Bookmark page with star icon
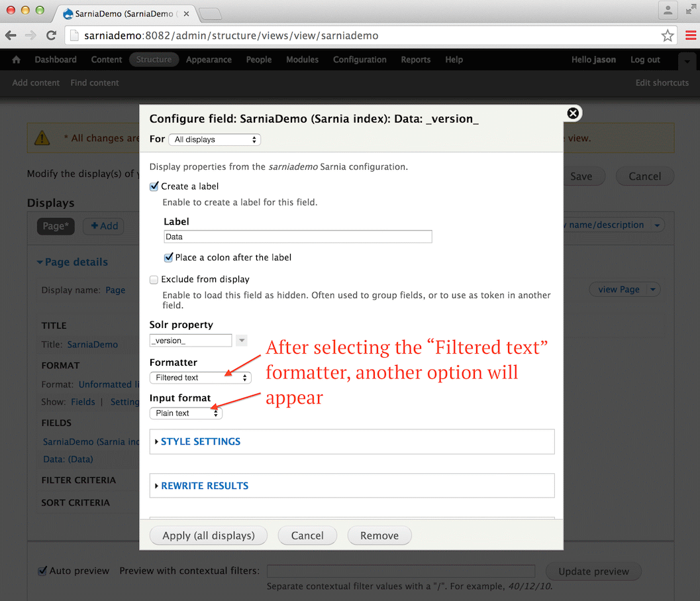700x601 pixels. [x=668, y=36]
